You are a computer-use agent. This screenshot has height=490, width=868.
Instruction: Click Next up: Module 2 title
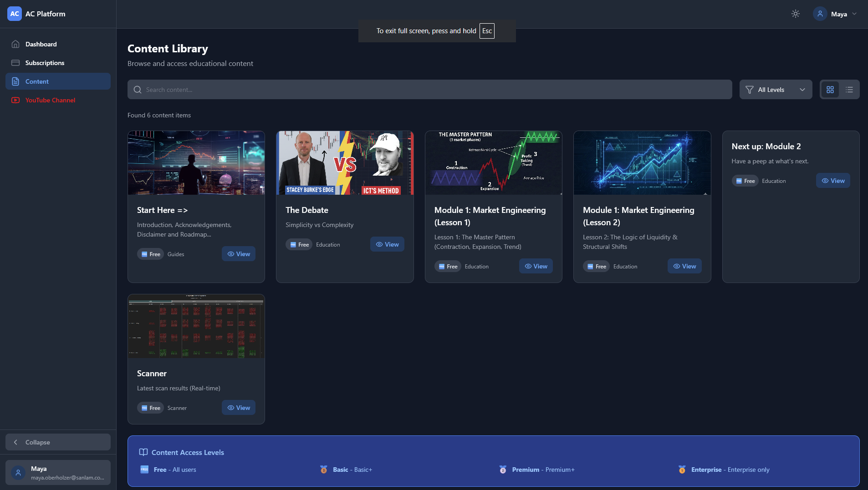[x=766, y=146]
